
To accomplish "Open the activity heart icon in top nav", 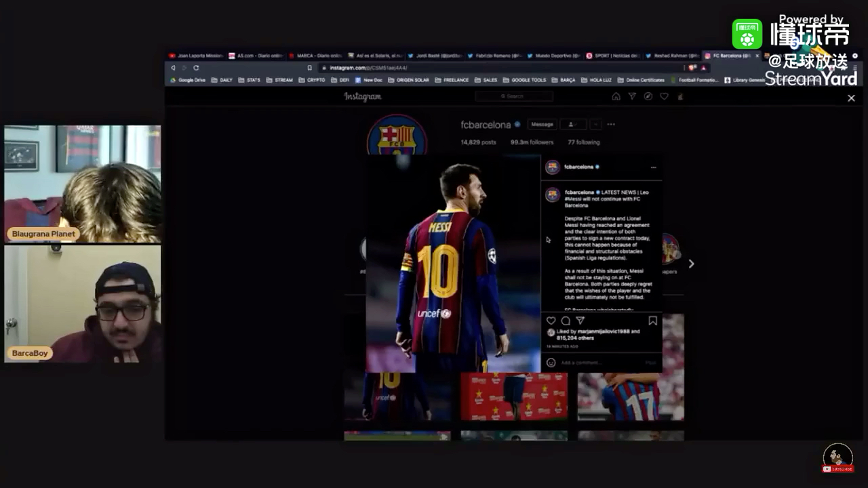I will click(x=664, y=96).
